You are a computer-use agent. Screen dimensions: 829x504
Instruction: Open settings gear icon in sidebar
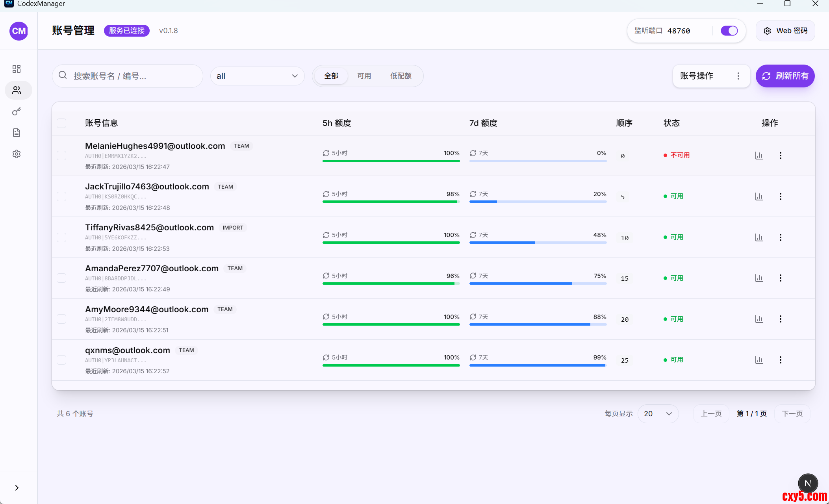tap(17, 154)
